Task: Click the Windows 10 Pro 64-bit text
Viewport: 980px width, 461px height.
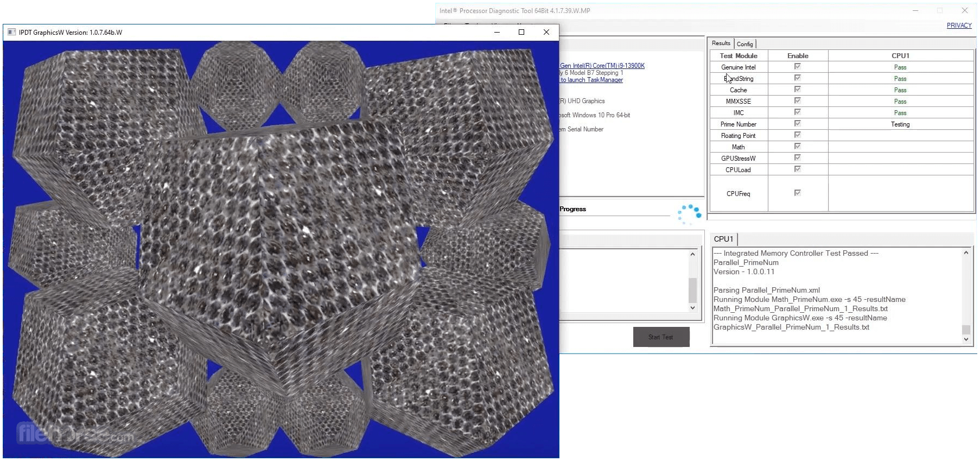Action: tap(595, 115)
